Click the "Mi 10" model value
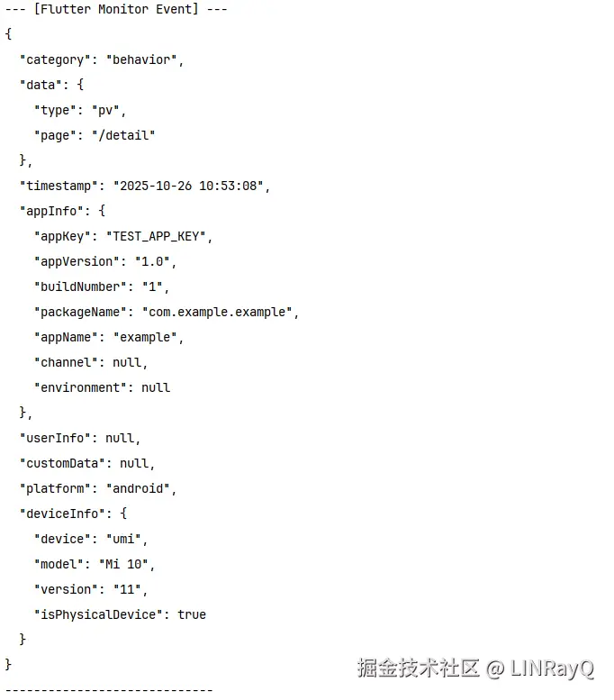The height and width of the screenshot is (700, 614). (x=123, y=564)
